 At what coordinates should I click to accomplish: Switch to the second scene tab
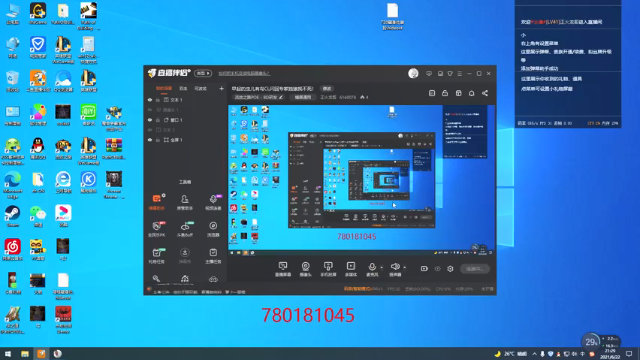pos(183,89)
